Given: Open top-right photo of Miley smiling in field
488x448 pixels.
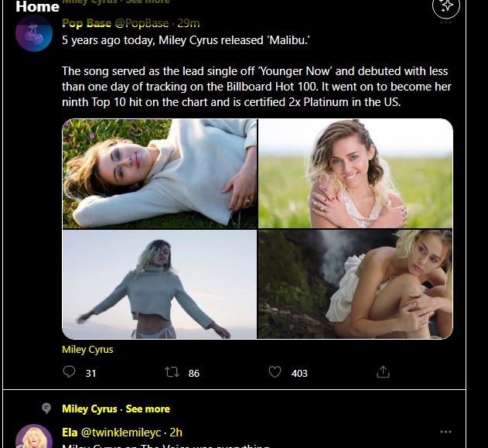Looking at the screenshot, I should click(x=355, y=174).
